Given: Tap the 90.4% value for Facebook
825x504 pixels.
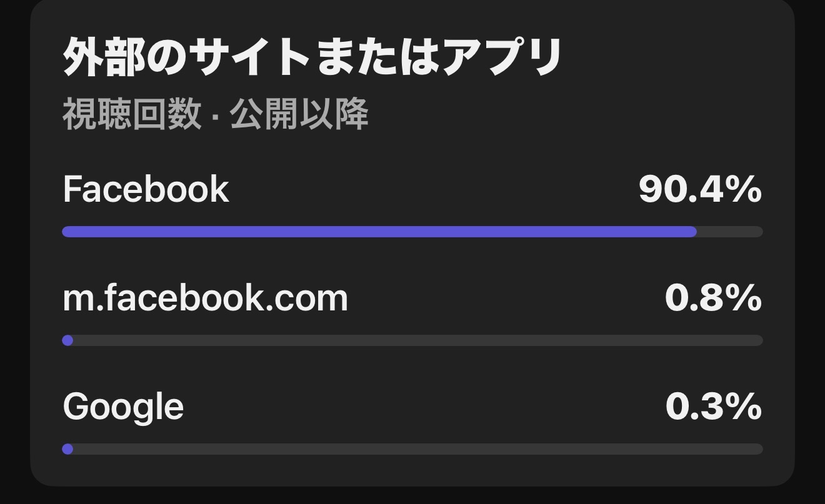Looking at the screenshot, I should tap(700, 189).
